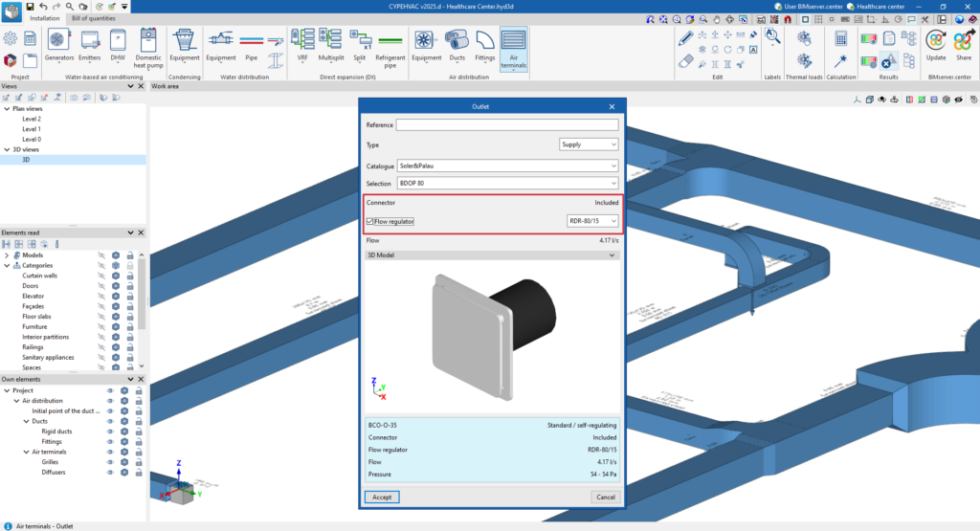The width and height of the screenshot is (980, 531).
Task: Open the Generators tool
Action: point(58,45)
